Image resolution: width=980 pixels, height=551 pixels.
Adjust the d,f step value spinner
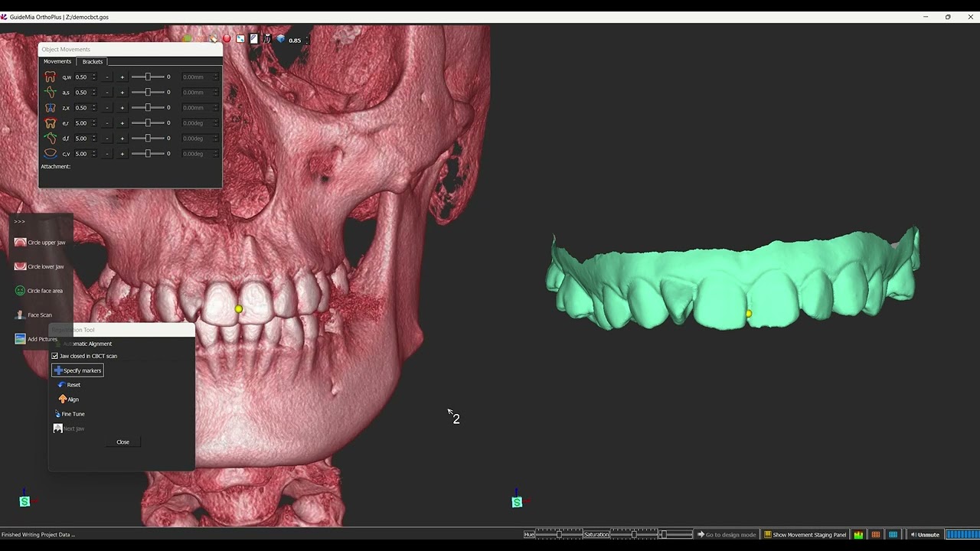(94, 138)
